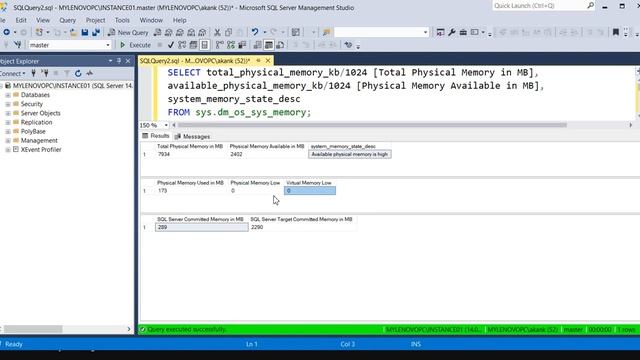Select the PolyBase tree node
The image size is (640, 360).
pyautogui.click(x=33, y=131)
